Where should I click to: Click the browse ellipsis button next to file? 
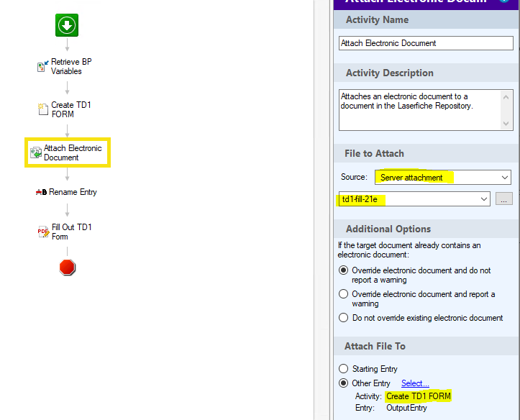coord(503,199)
